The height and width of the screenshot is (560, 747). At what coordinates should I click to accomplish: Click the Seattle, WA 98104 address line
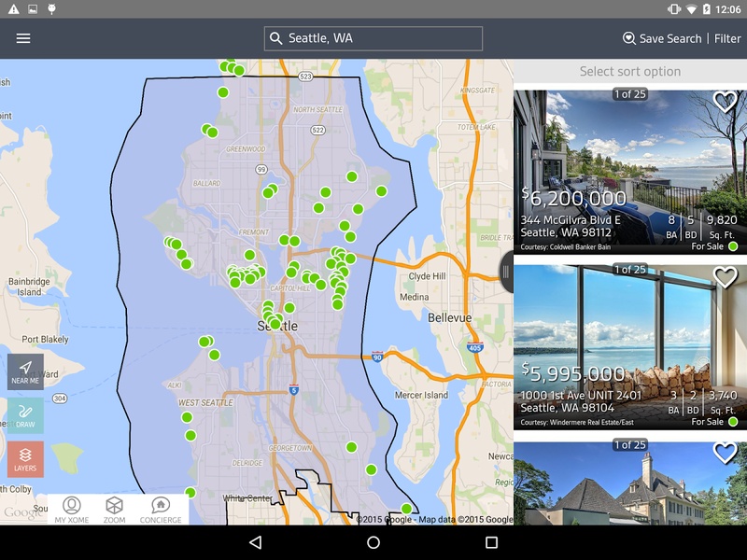567,408
